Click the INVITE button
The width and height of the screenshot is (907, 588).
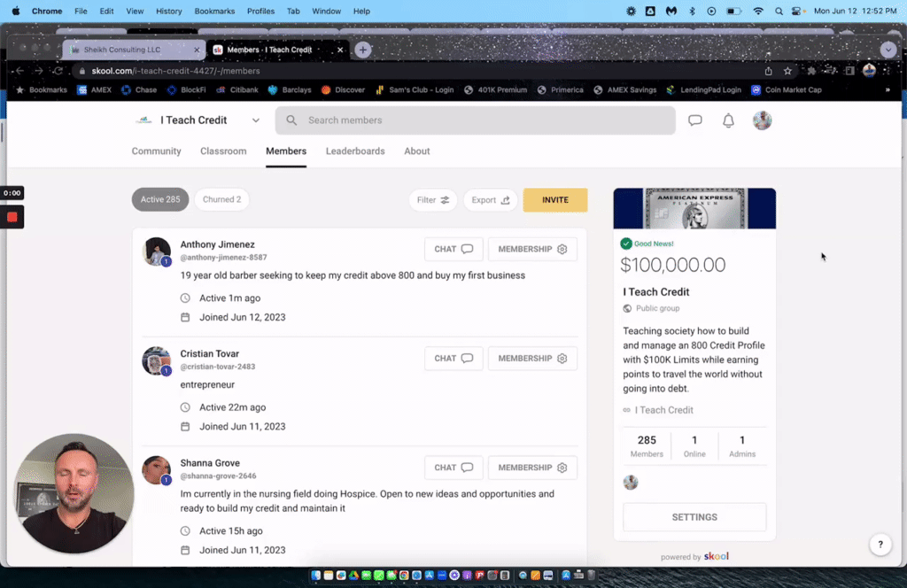[x=555, y=200]
